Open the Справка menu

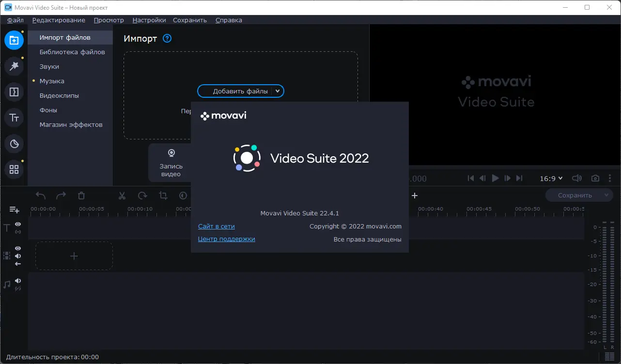pyautogui.click(x=229, y=20)
